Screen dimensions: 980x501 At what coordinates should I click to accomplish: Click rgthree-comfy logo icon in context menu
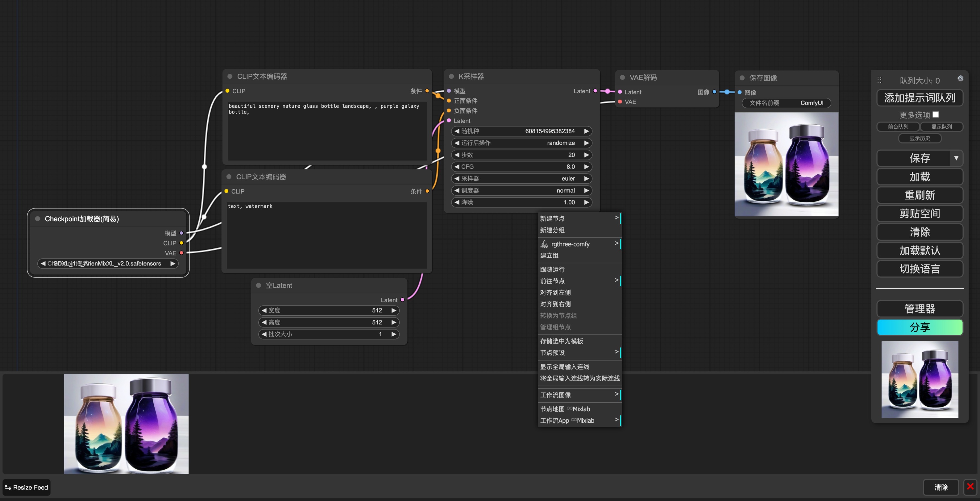(x=544, y=244)
